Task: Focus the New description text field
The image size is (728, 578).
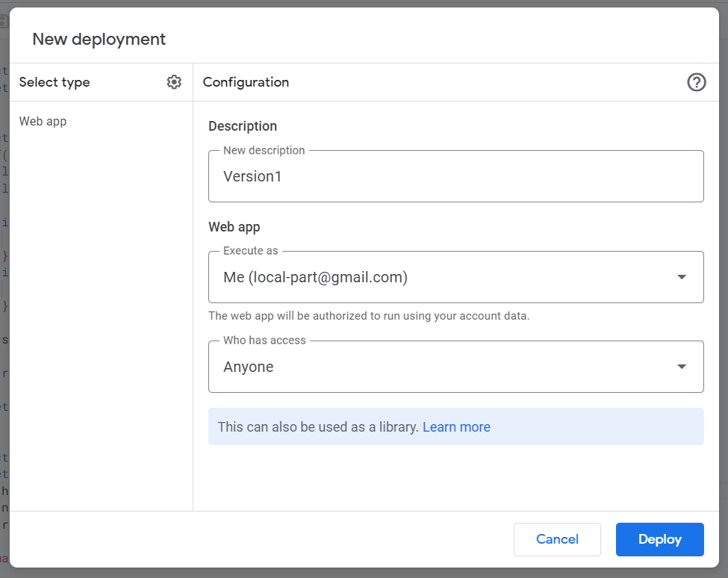Action: click(x=456, y=176)
